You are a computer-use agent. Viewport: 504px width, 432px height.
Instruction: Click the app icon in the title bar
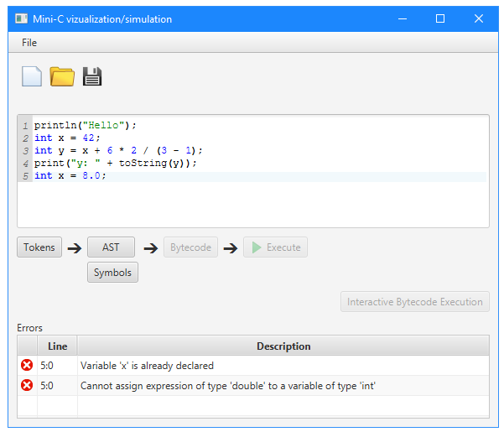(x=22, y=18)
